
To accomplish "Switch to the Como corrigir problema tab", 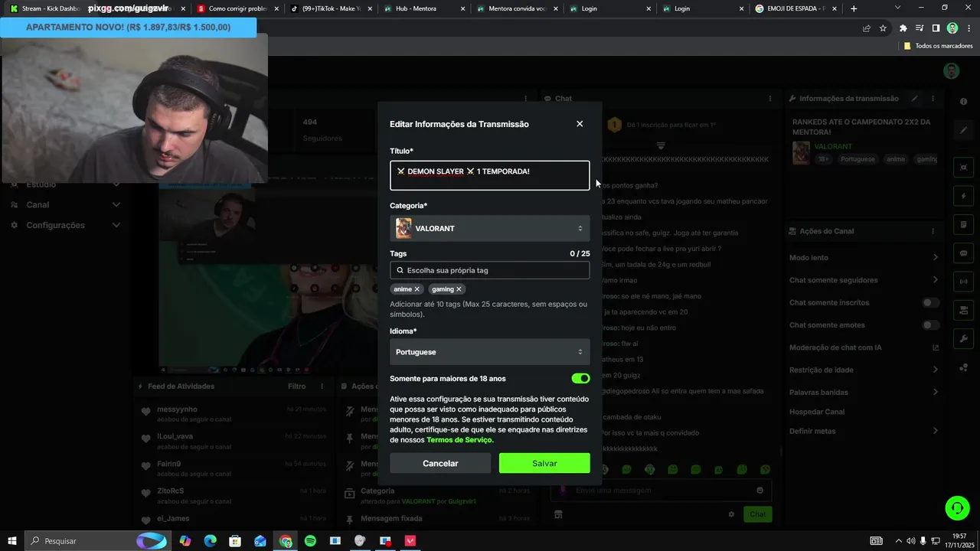I will [x=237, y=8].
